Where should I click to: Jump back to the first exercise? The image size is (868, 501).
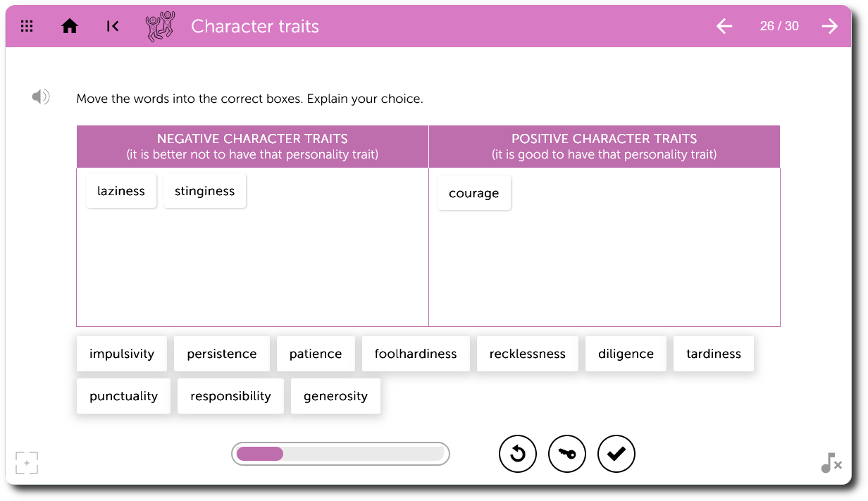tap(112, 27)
